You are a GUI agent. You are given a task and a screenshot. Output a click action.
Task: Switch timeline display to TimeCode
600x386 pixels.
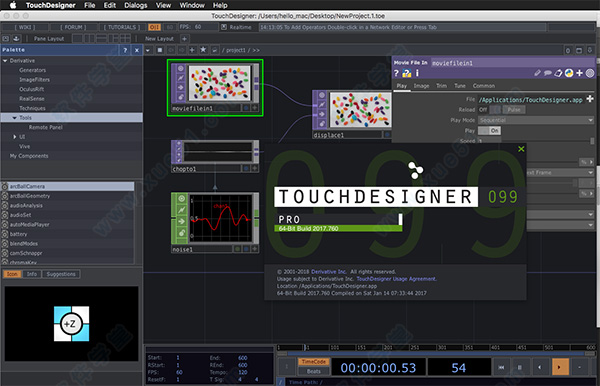(x=313, y=362)
